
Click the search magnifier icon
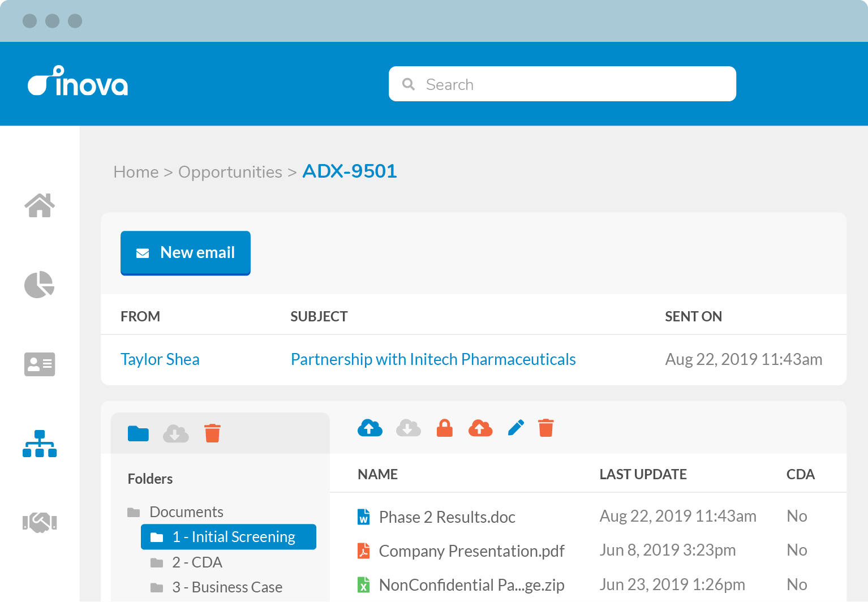pos(409,84)
